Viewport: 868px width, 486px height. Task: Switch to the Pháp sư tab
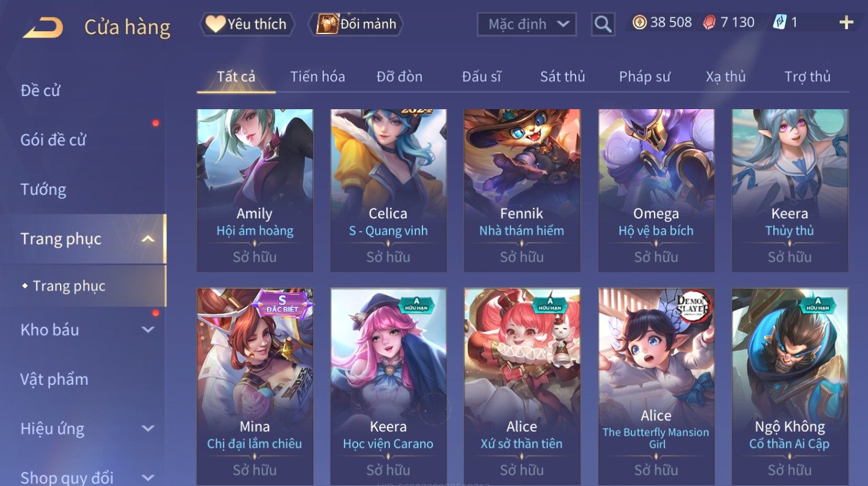tap(644, 76)
